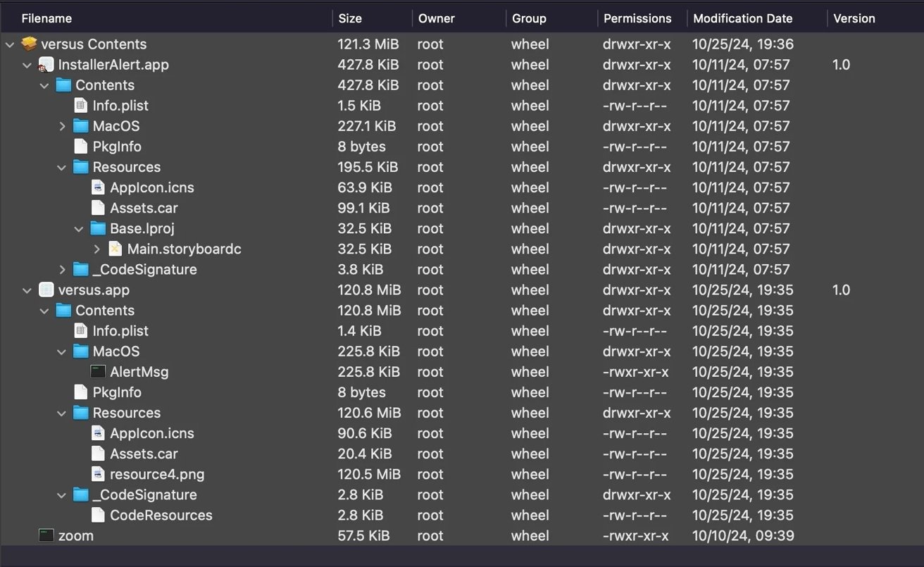
Task: Expand the _CodeSignature folder under InstallerAlert.app
Action: (x=61, y=269)
